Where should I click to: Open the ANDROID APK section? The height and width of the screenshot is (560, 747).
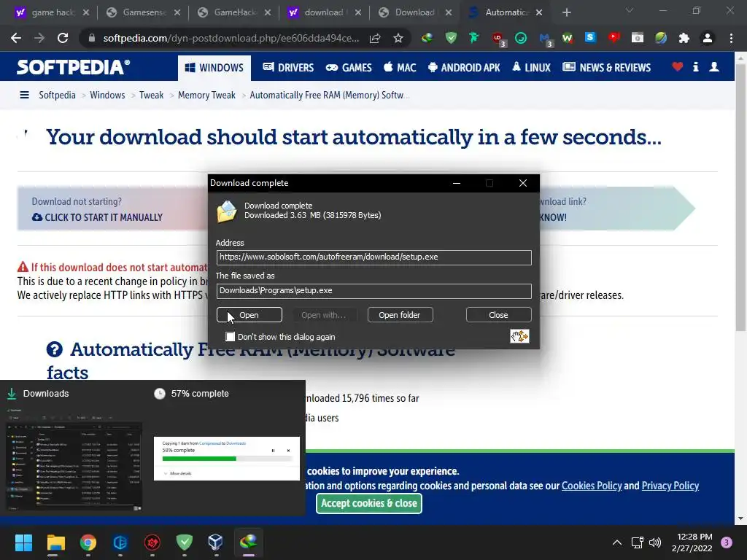(x=464, y=68)
